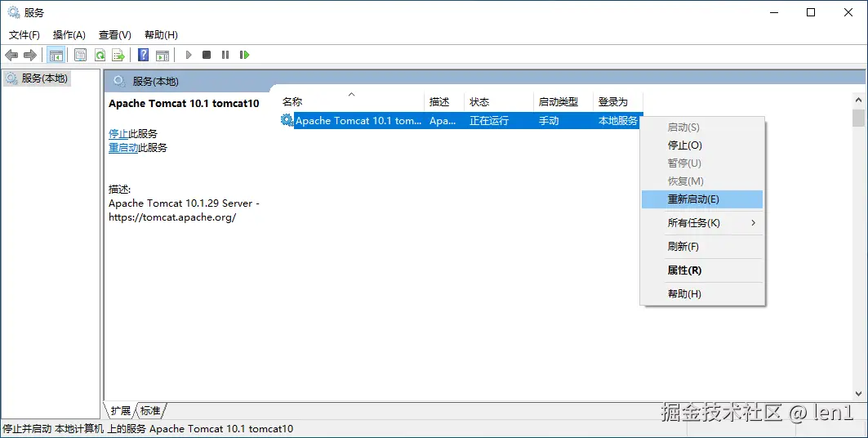The height and width of the screenshot is (438, 868).
Task: Click the 重启动 service link
Action: [x=123, y=148]
